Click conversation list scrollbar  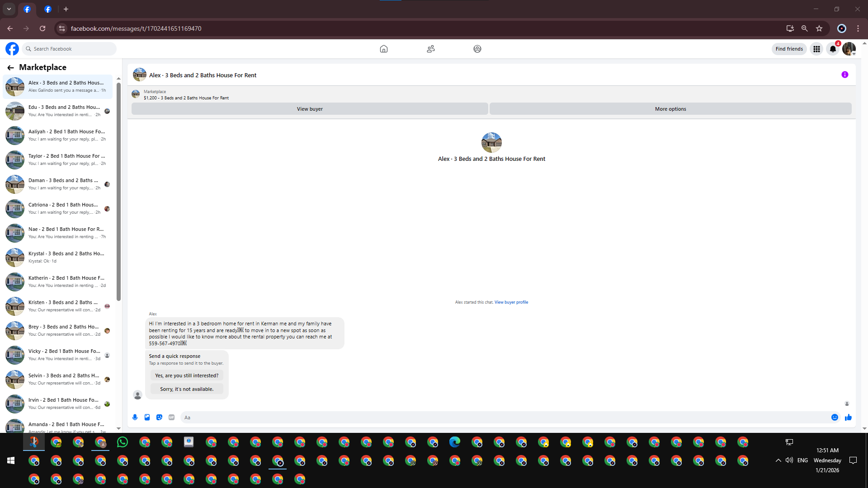click(118, 192)
